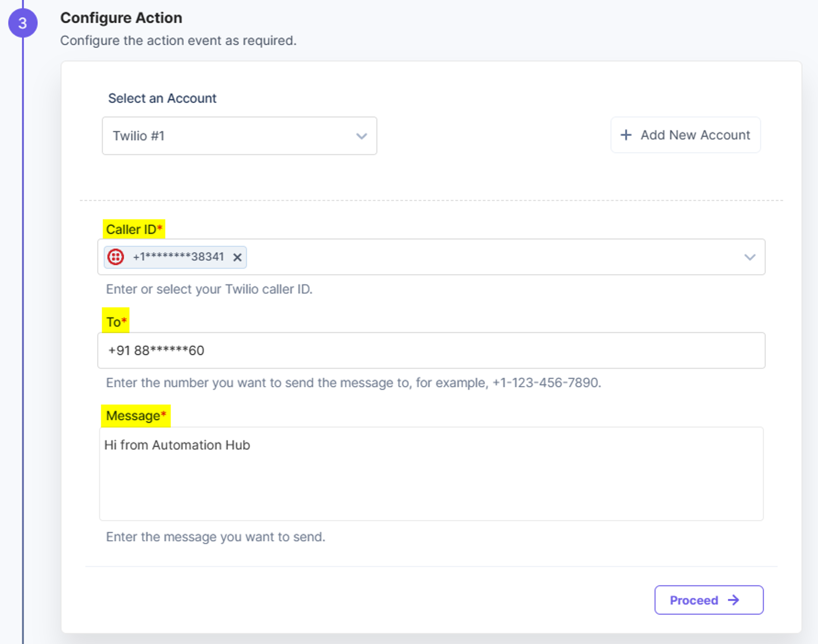This screenshot has height=644, width=818.
Task: Click the Proceed button
Action: 709,600
